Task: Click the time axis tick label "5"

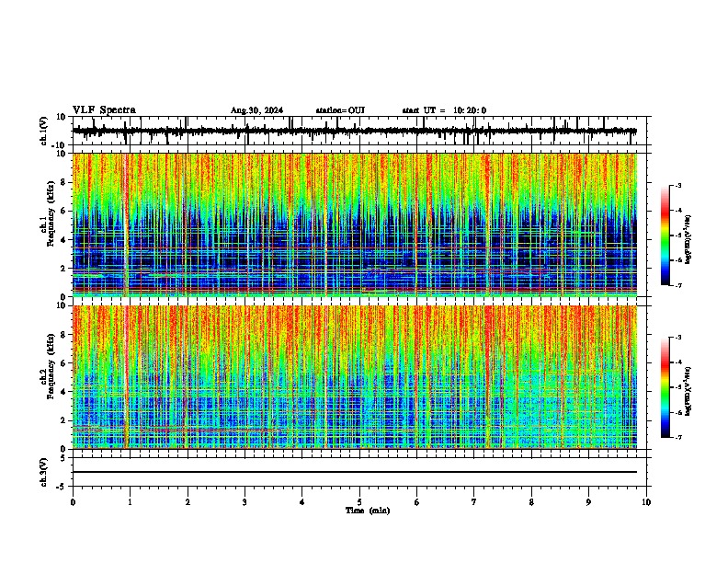Action: click(359, 502)
